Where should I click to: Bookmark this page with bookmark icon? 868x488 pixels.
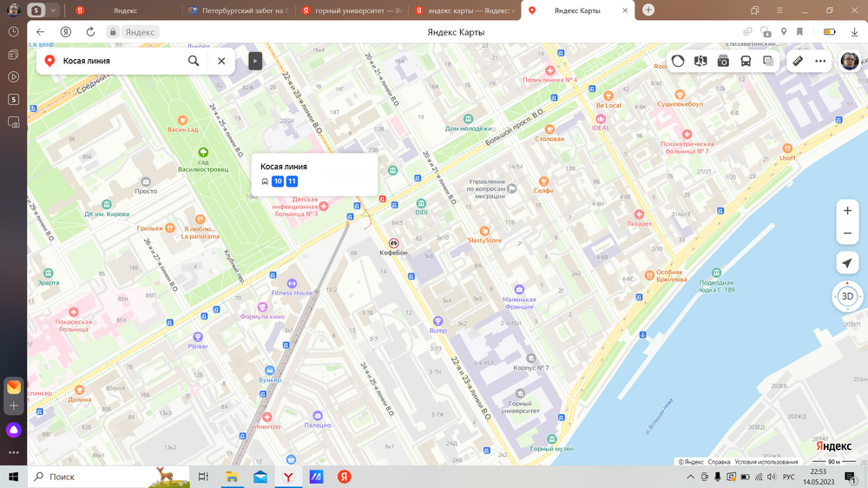coord(799,32)
